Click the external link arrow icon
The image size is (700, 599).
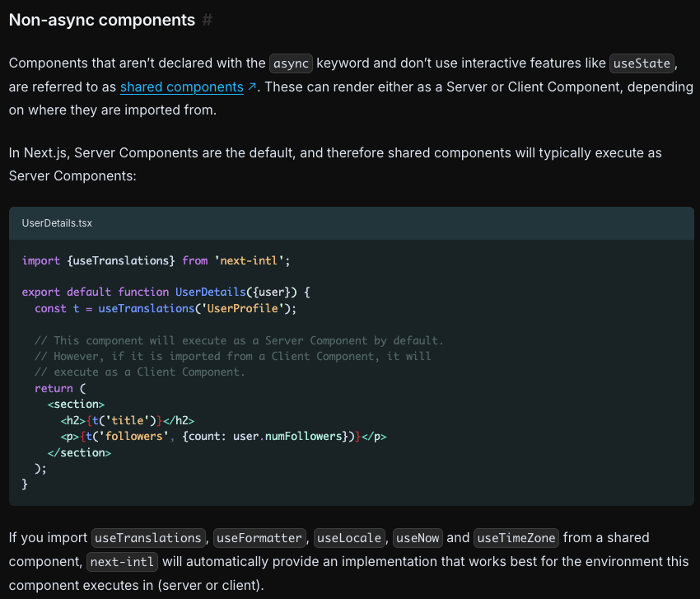[252, 87]
